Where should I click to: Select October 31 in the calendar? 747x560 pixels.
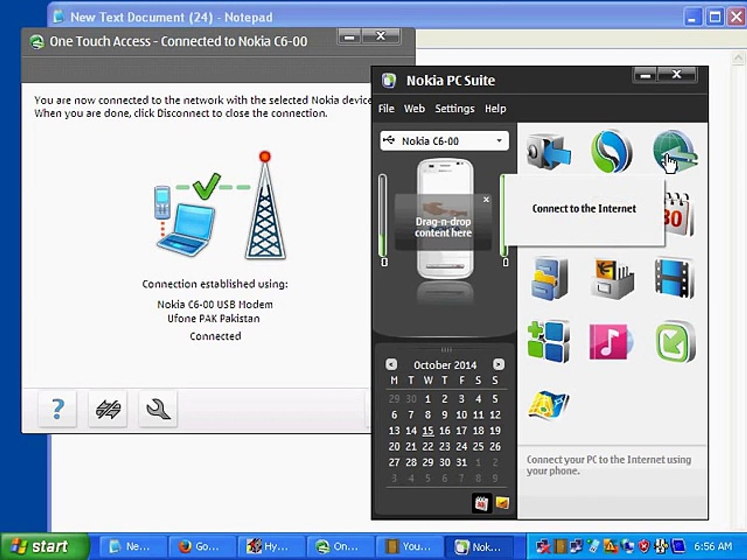pyautogui.click(x=461, y=462)
